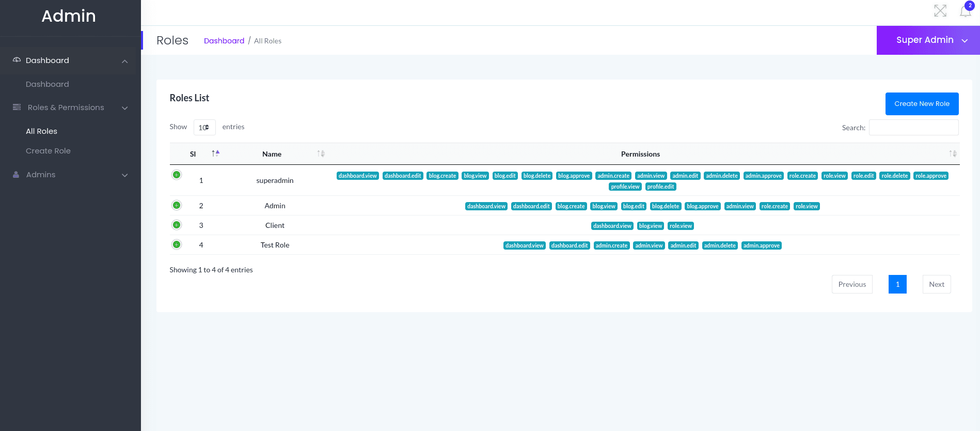Click the Client role name cell
Viewport: 980px width, 431px height.
[x=275, y=225]
